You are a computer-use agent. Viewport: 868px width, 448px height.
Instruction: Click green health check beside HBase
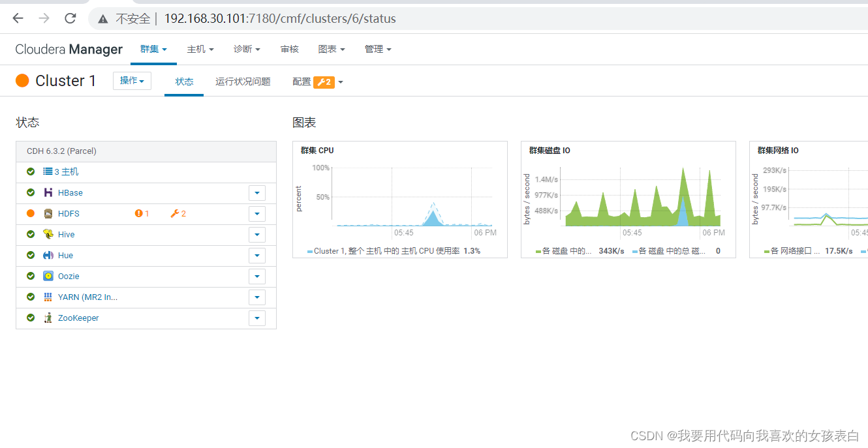pyautogui.click(x=31, y=192)
